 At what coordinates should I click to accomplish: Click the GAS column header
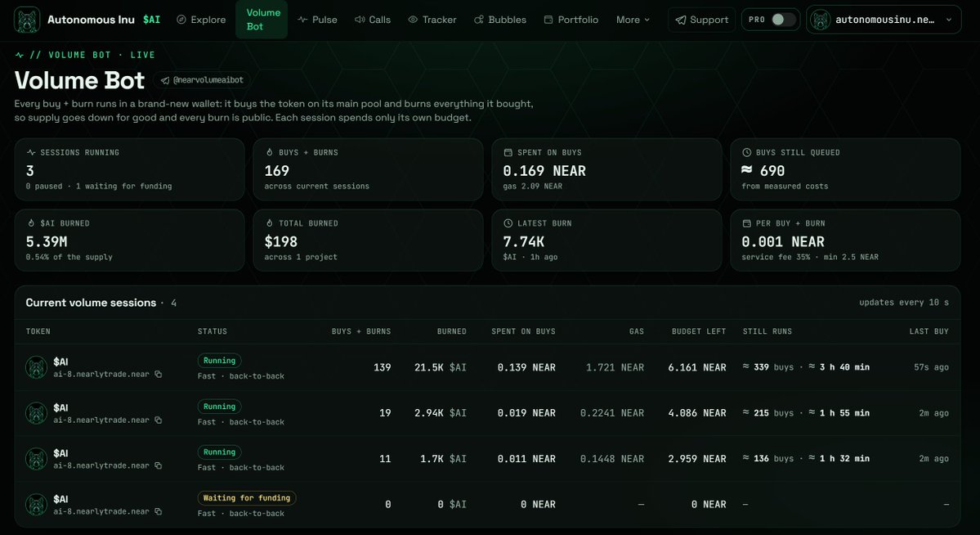pos(636,331)
